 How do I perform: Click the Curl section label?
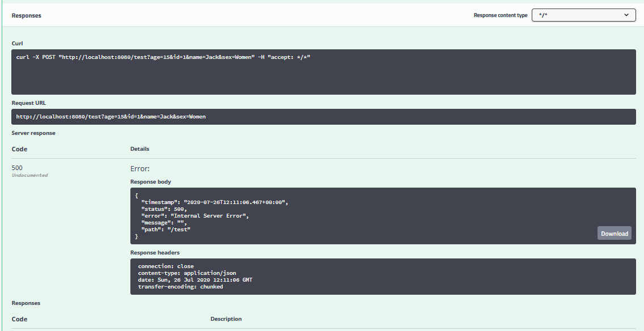(x=17, y=44)
